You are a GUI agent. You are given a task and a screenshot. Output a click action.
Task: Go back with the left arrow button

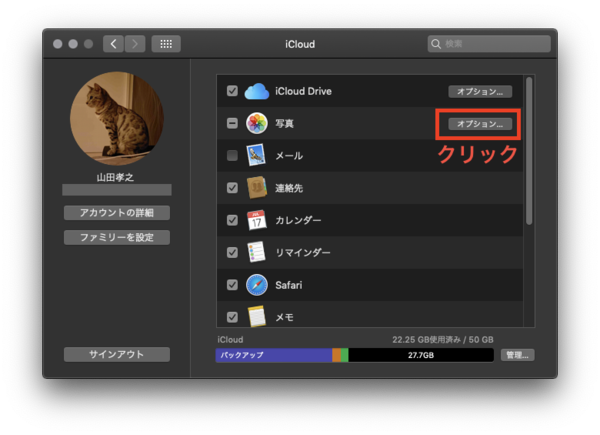click(112, 44)
